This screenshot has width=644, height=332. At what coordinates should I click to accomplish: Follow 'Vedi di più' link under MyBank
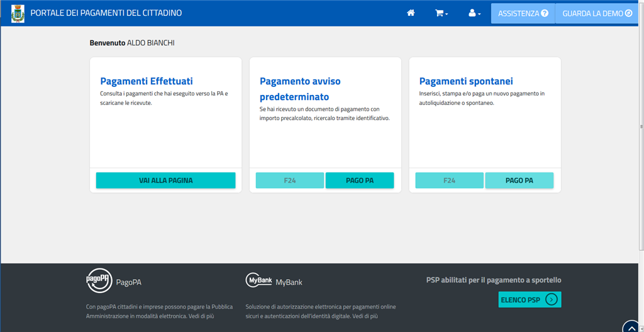[365, 316]
